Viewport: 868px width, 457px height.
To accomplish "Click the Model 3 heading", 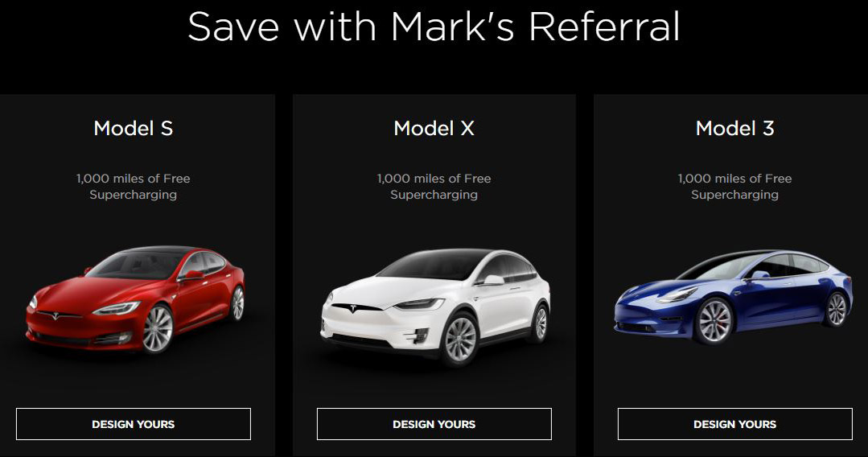I will (x=734, y=129).
